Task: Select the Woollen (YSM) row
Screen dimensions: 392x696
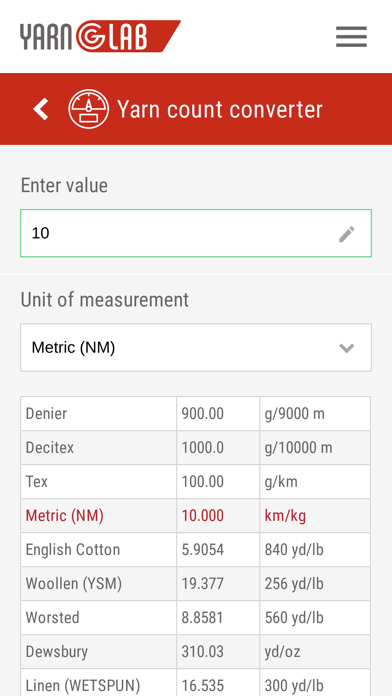Action: [x=195, y=584]
